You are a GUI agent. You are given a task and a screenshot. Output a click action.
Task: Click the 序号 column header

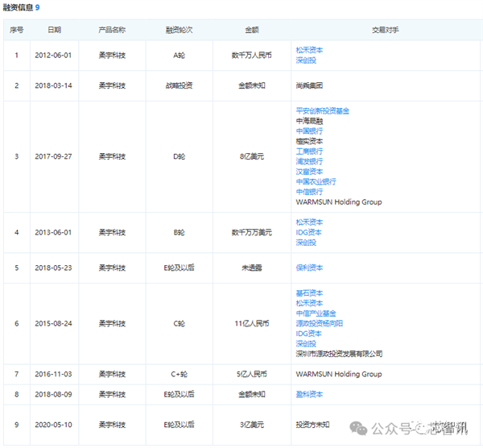point(17,30)
